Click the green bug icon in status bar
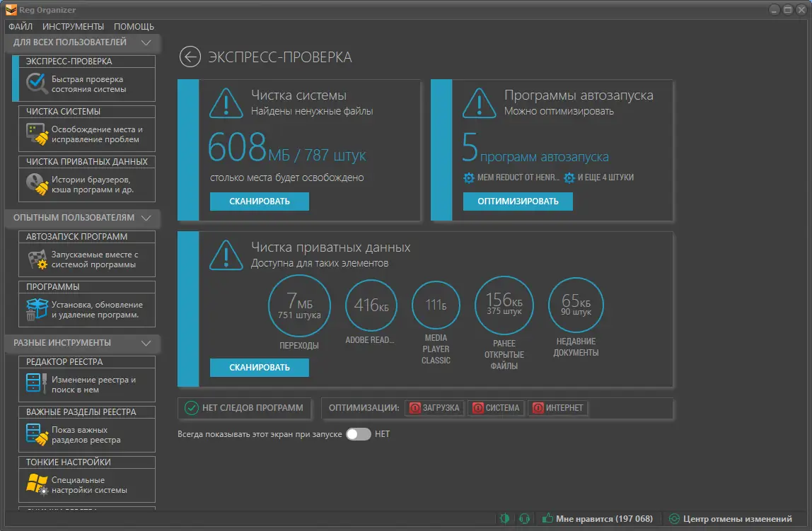This screenshot has height=531, width=812. pos(504,518)
